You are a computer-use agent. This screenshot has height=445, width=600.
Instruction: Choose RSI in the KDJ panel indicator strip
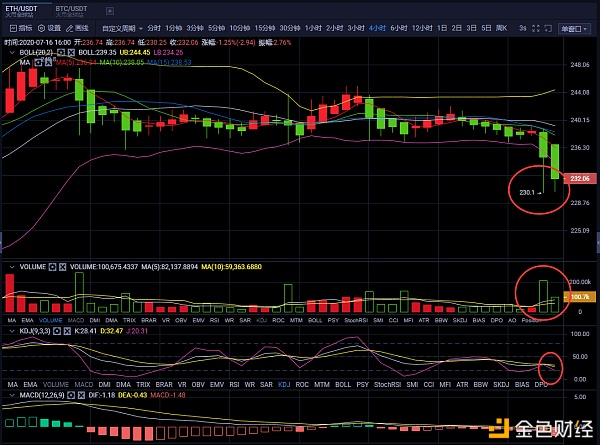click(234, 385)
